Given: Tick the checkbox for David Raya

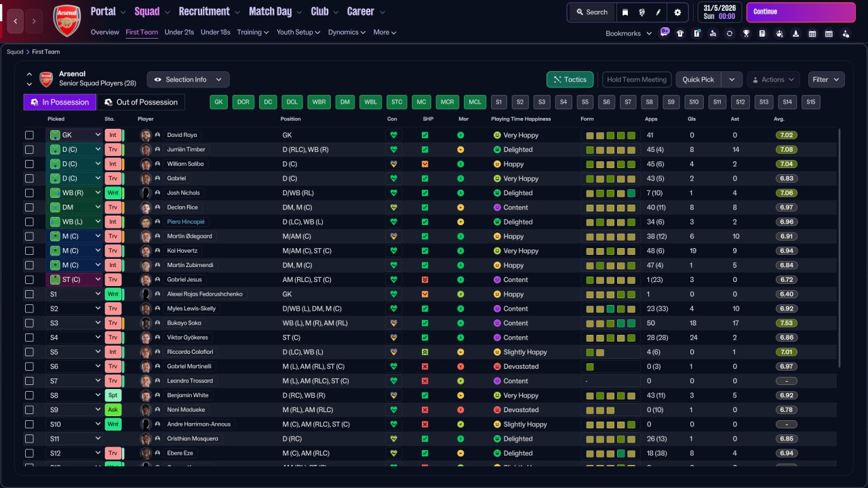Looking at the screenshot, I should (x=29, y=135).
